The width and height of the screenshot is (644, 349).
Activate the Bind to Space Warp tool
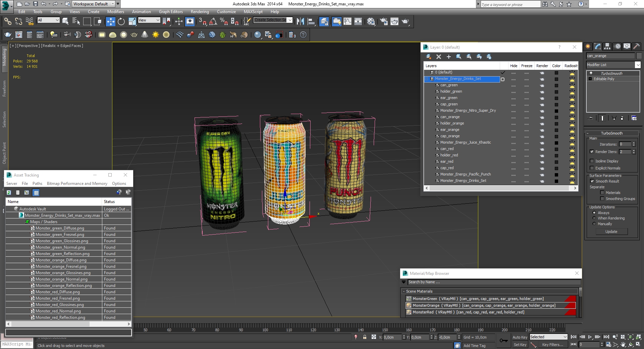click(x=30, y=21)
